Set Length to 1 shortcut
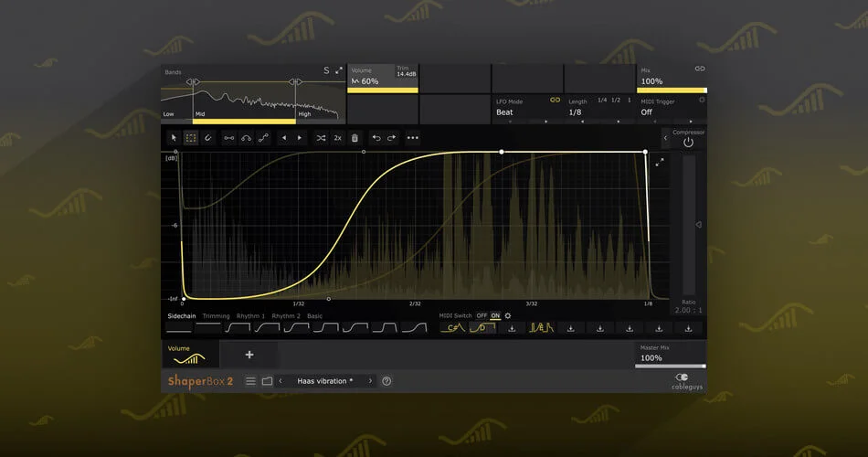The height and width of the screenshot is (457, 868). point(629,101)
